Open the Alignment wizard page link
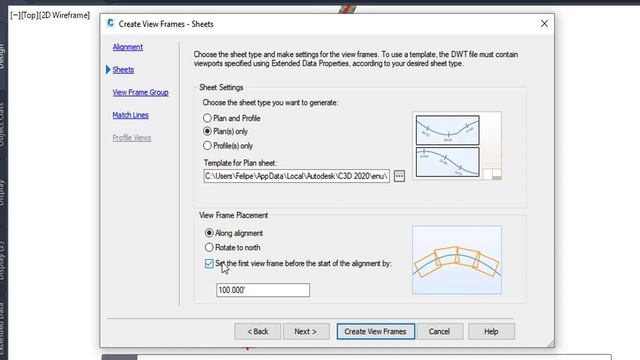Image resolution: width=640 pixels, height=360 pixels. 127,47
